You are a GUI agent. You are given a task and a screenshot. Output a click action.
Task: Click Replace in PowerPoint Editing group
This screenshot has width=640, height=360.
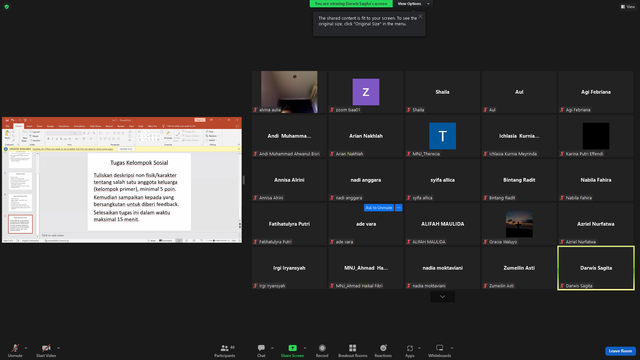(x=213, y=136)
